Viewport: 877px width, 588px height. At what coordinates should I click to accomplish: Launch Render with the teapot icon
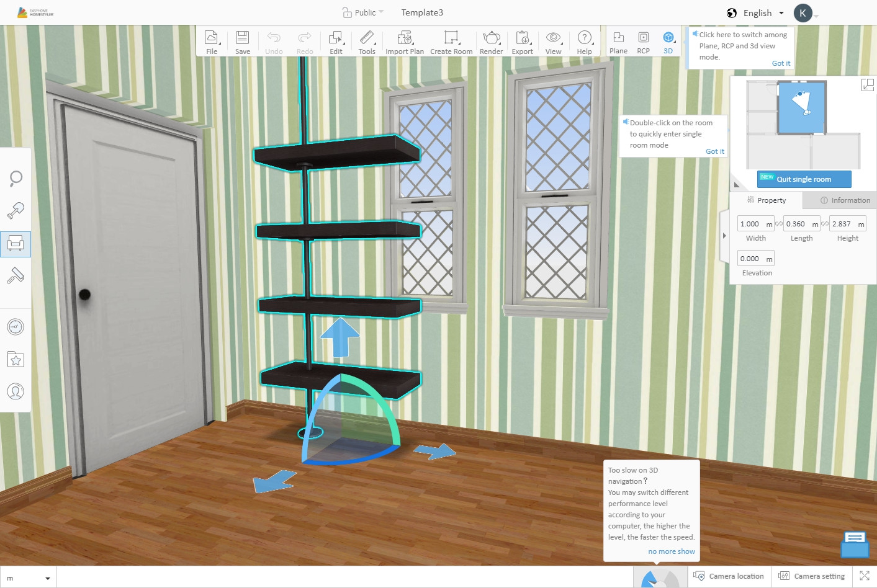tap(492, 37)
